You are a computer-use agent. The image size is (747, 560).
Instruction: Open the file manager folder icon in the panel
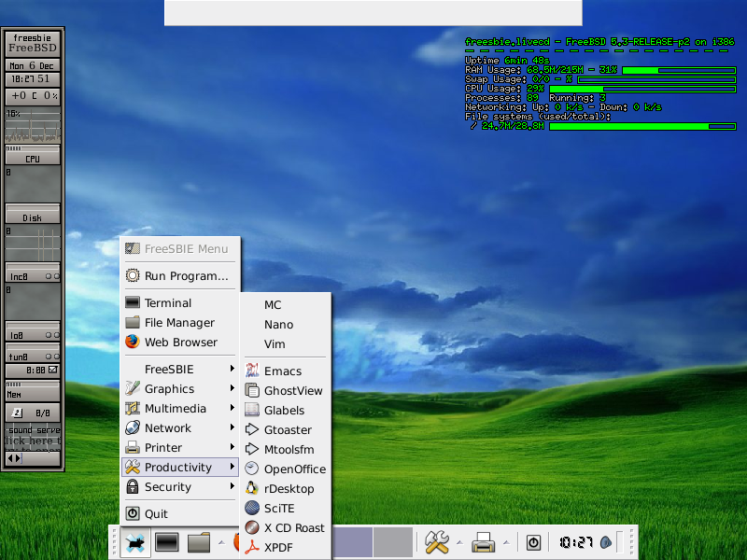pos(199,542)
